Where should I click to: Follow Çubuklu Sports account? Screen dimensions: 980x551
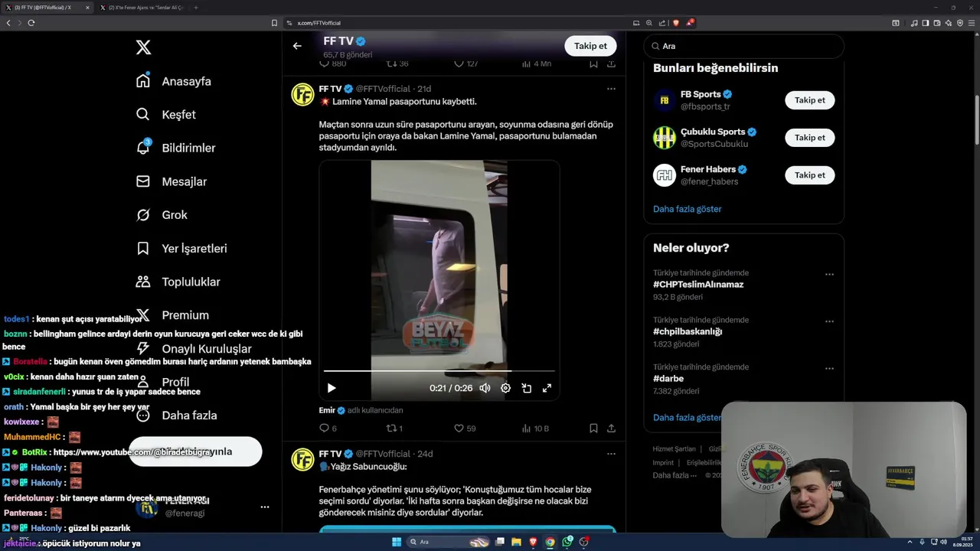809,138
